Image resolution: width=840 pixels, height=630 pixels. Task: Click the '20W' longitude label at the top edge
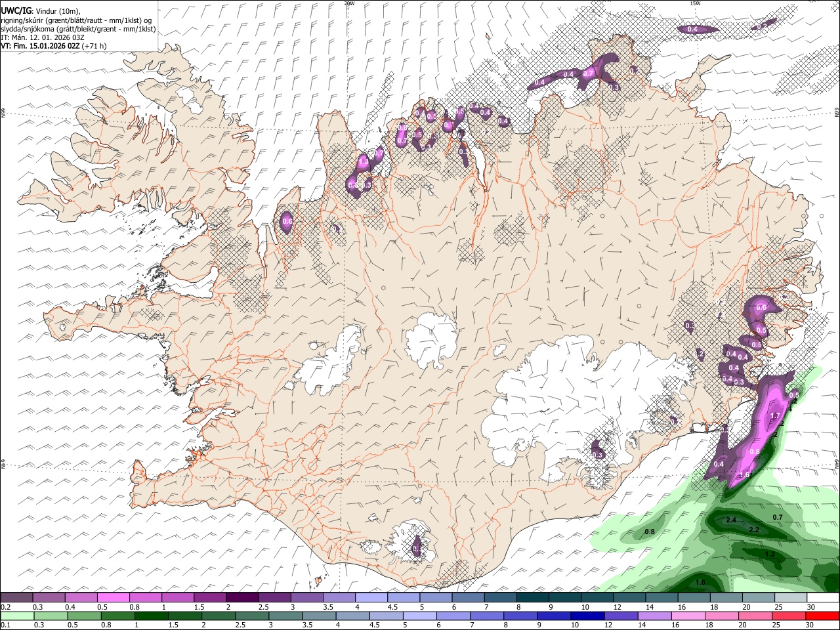pos(349,3)
